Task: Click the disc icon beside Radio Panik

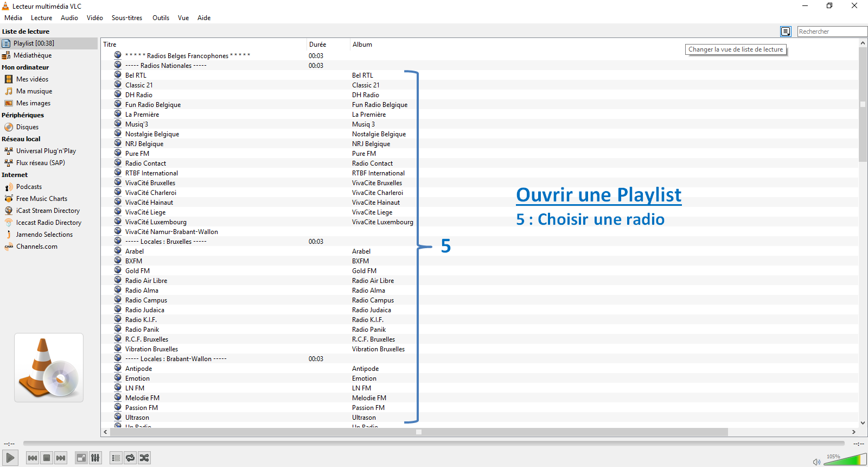Action: click(x=118, y=329)
